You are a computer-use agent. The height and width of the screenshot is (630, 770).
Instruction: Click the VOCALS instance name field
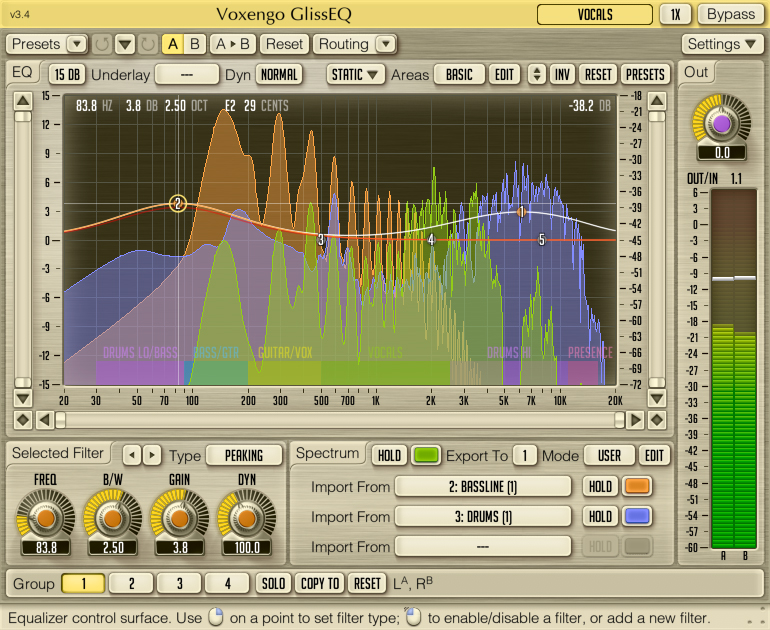point(595,15)
